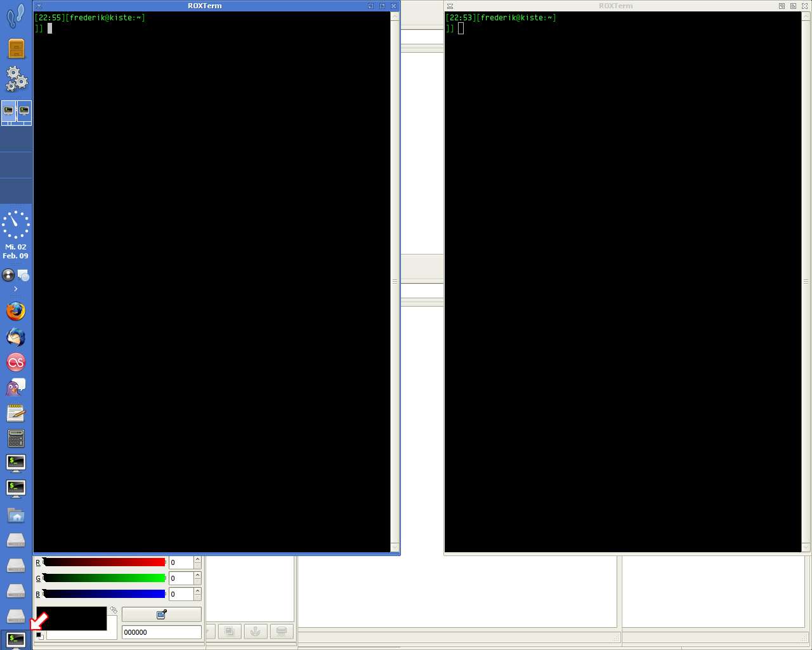
Task: Click the file cabinet icon
Action: click(x=16, y=49)
